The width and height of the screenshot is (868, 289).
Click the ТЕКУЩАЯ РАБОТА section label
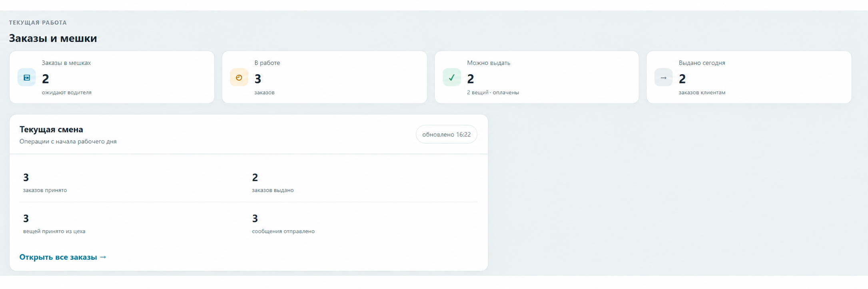38,23
